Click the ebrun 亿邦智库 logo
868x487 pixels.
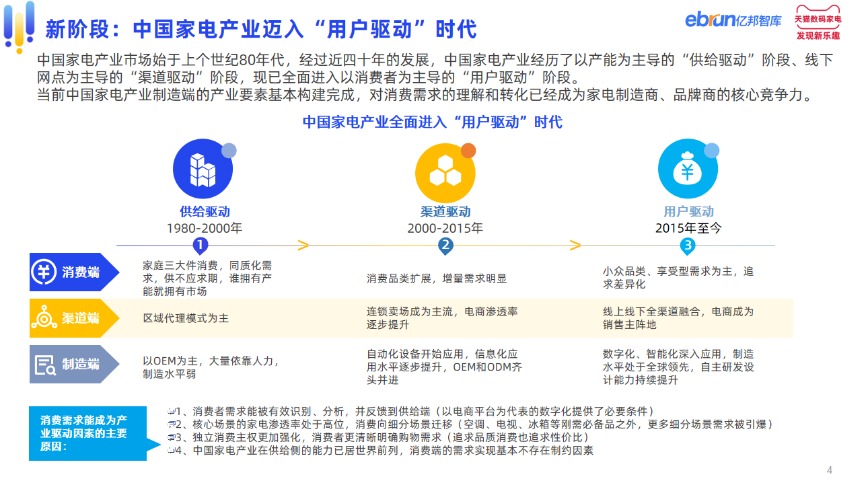[733, 20]
